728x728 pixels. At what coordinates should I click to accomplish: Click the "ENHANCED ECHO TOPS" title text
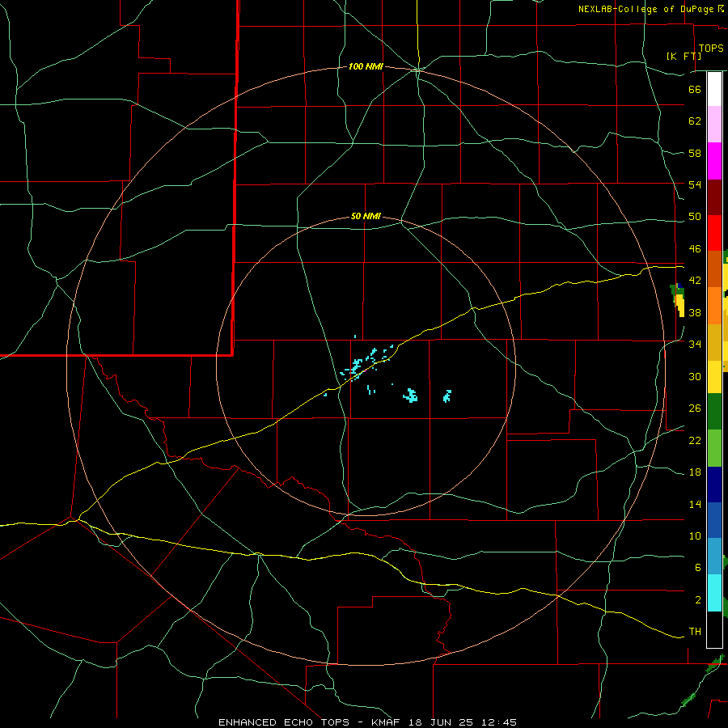point(285,722)
